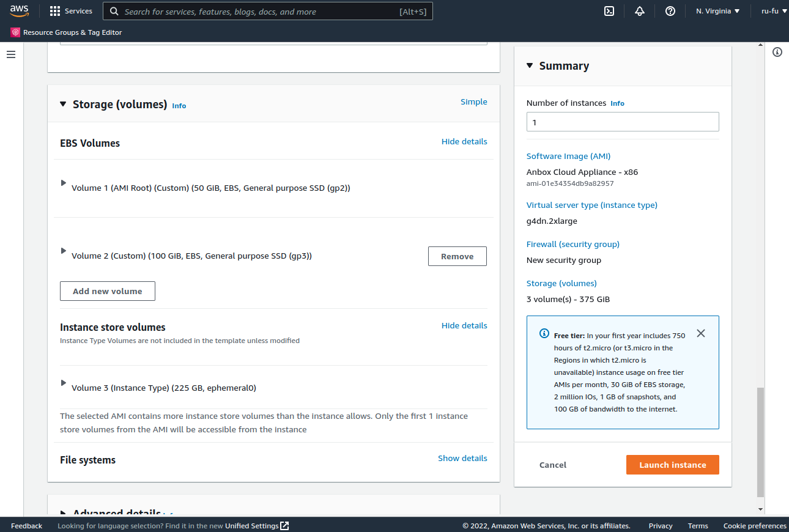The image size is (789, 532).
Task: Click the Number of instances field
Action: (x=623, y=122)
